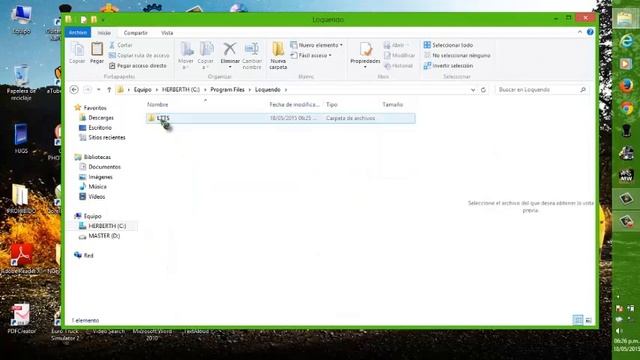
Task: Switch to the Vista tab
Action: click(x=167, y=33)
